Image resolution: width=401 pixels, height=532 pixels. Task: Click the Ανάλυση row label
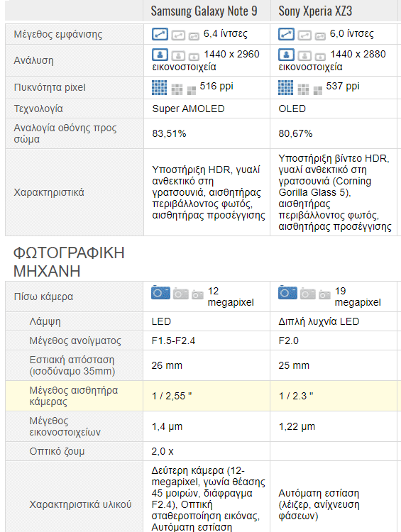point(33,60)
